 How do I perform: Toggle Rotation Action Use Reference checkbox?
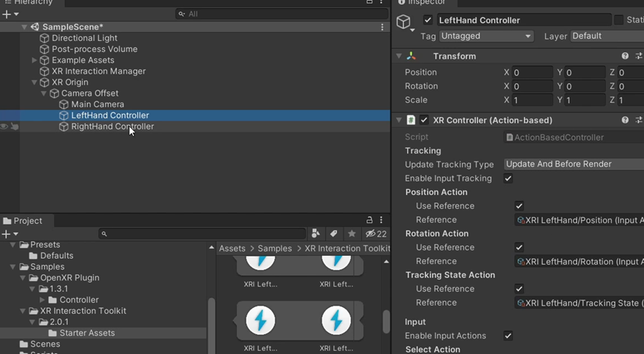[519, 248]
